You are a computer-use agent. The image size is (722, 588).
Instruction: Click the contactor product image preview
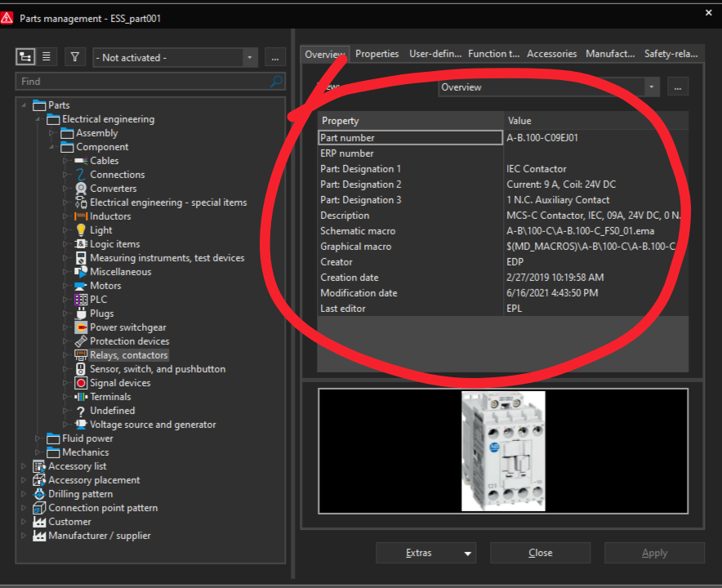pos(503,451)
